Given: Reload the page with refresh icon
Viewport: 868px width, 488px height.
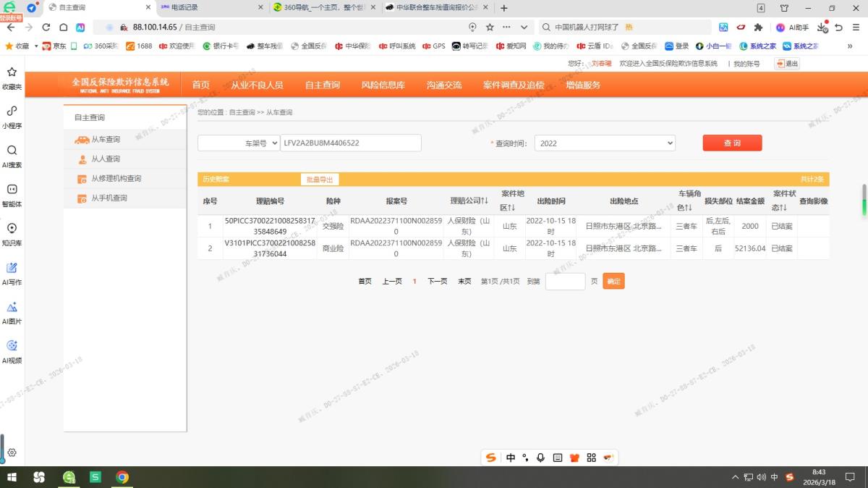Looking at the screenshot, I should [x=46, y=27].
